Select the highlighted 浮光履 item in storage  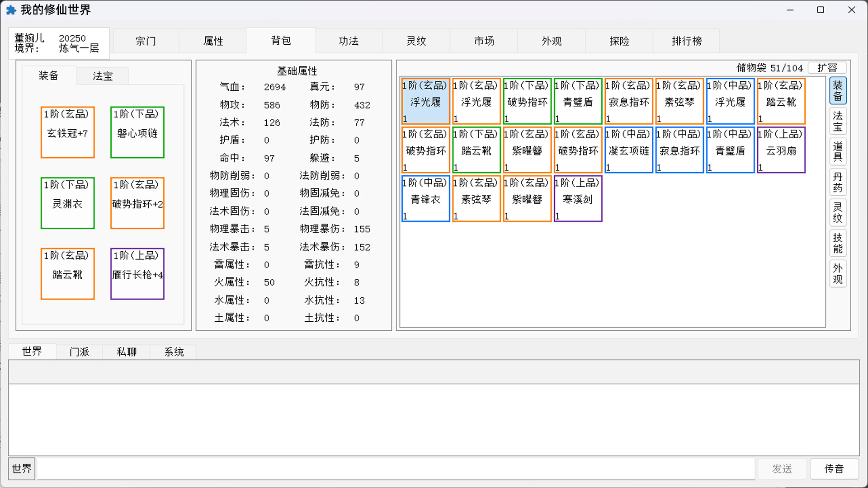[x=425, y=101]
